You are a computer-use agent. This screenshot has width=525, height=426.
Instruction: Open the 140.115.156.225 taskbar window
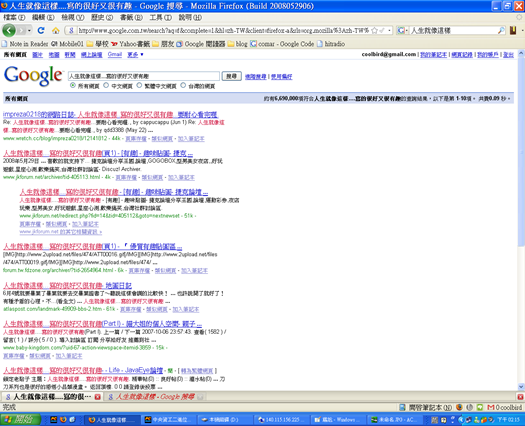point(283,420)
